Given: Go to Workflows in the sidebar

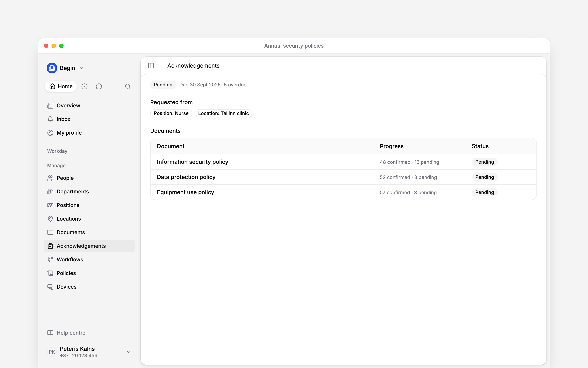Looking at the screenshot, I should pos(89,260).
